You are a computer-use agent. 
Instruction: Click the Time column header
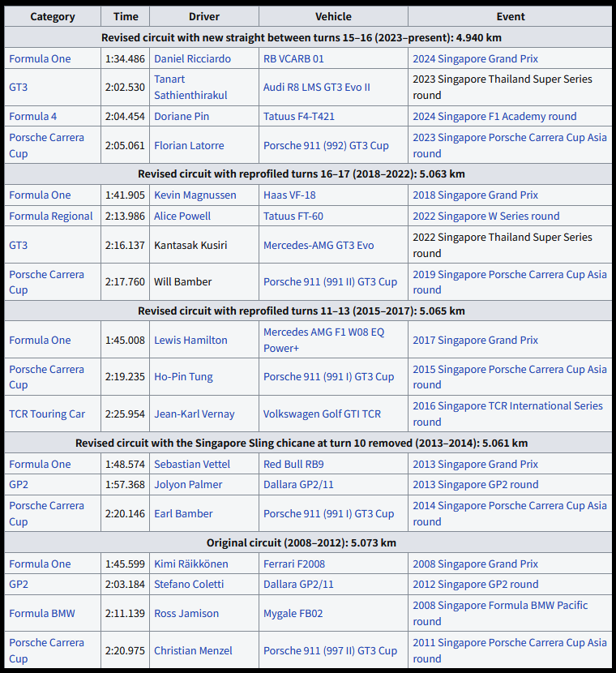tap(126, 17)
